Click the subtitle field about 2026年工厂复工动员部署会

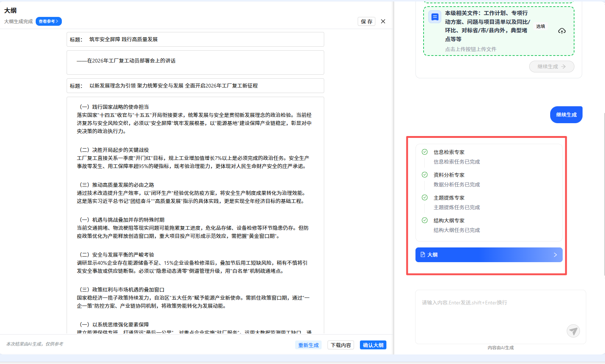(x=195, y=63)
